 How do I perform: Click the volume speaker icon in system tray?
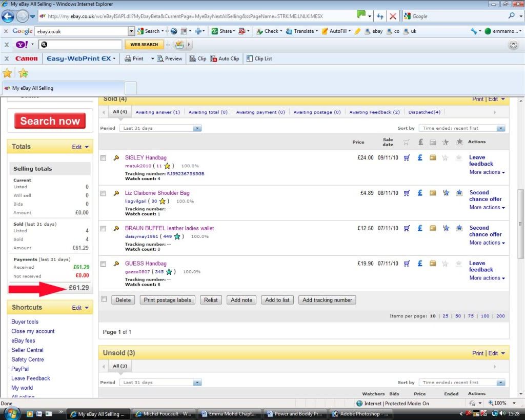(502, 414)
